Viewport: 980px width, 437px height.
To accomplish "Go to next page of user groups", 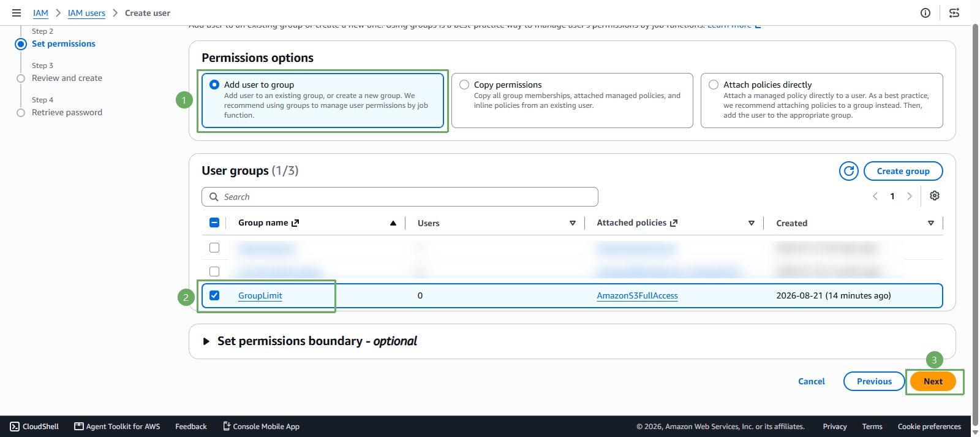I will pos(910,196).
